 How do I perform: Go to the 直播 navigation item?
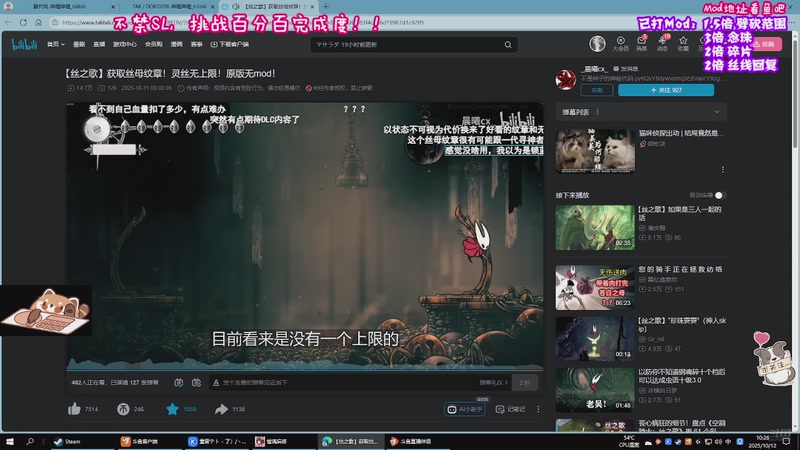click(x=99, y=44)
